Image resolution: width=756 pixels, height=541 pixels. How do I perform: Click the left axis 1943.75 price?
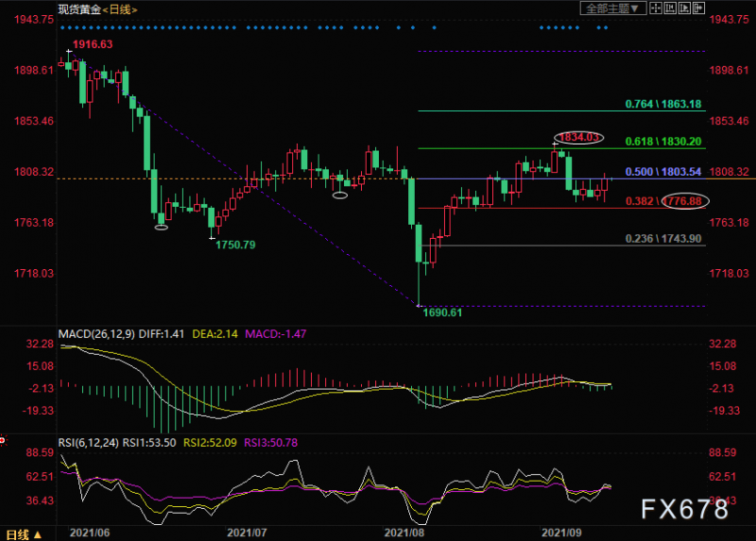pyautogui.click(x=34, y=20)
